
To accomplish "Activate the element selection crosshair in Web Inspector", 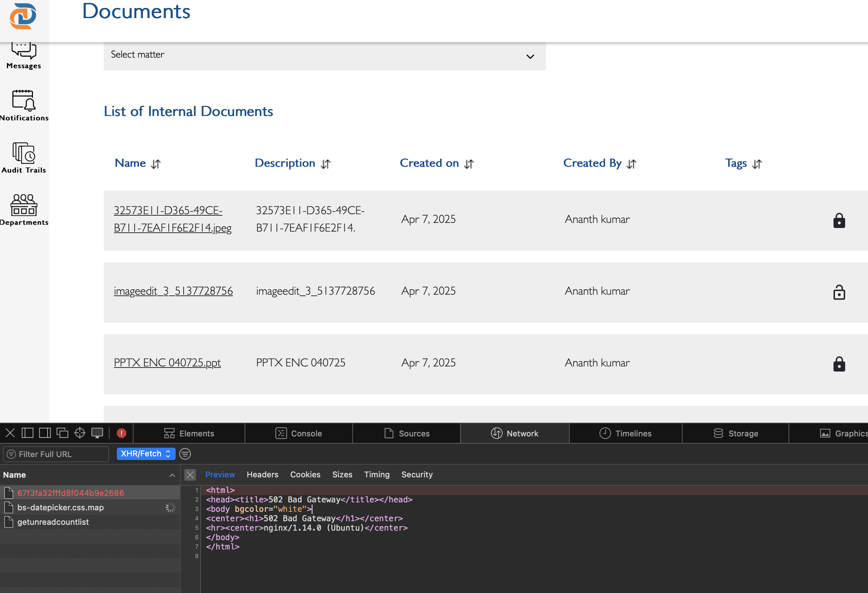I will (79, 433).
